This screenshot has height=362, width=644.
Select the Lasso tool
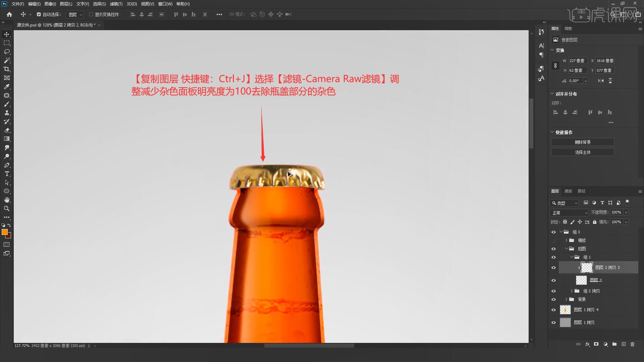pos(7,52)
